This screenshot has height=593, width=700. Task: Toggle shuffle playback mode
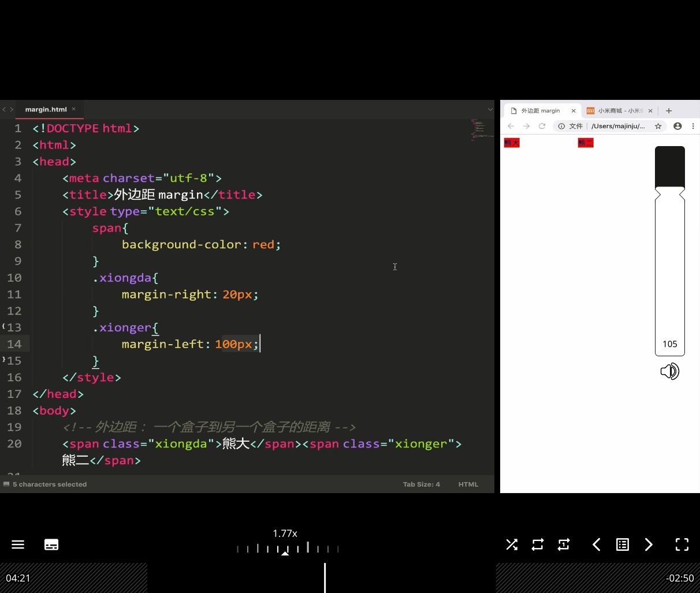[x=512, y=544]
